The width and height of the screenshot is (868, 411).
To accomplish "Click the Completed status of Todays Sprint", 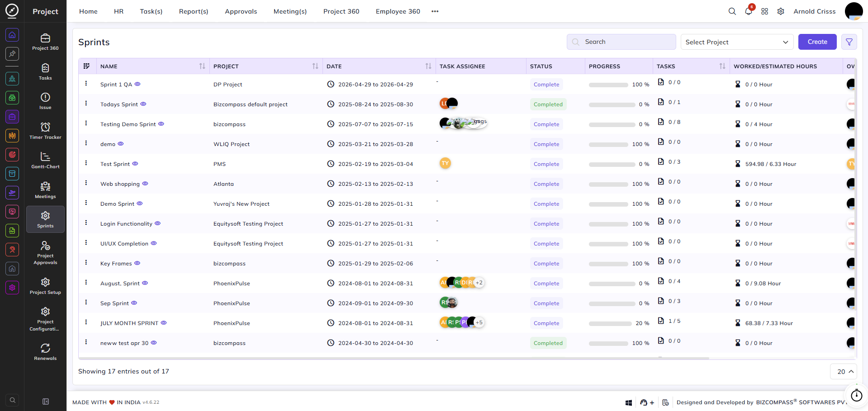I will coord(548,104).
